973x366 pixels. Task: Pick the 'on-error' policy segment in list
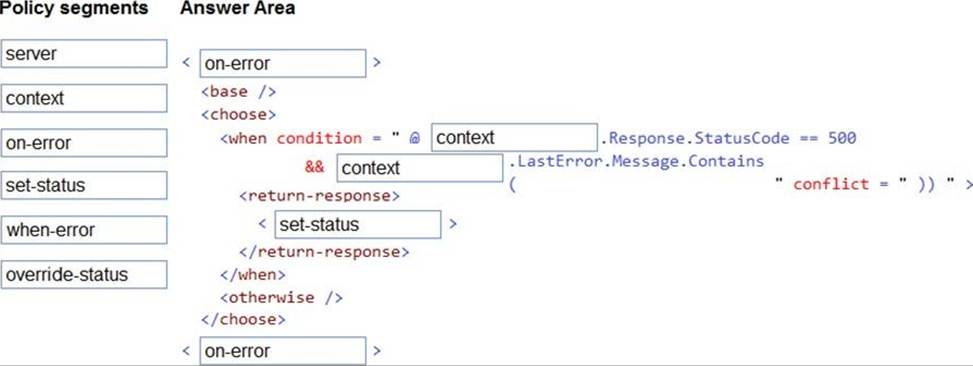pyautogui.click(x=84, y=143)
